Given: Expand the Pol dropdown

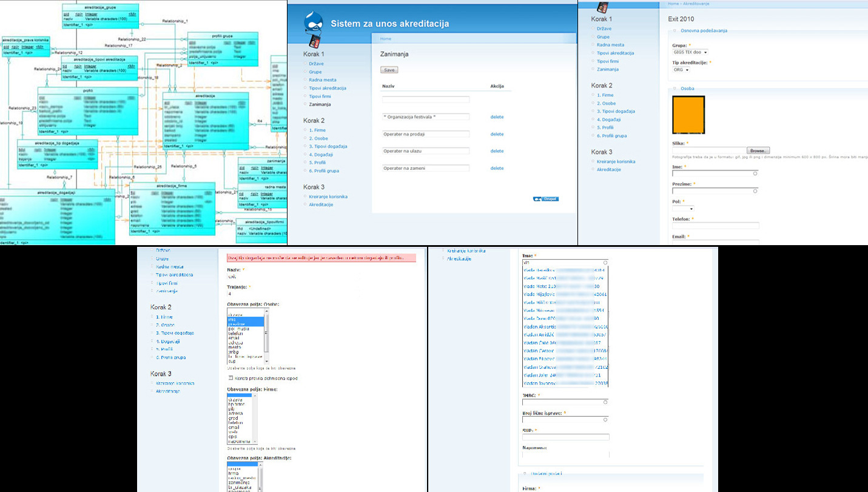Looking at the screenshot, I should [x=682, y=208].
